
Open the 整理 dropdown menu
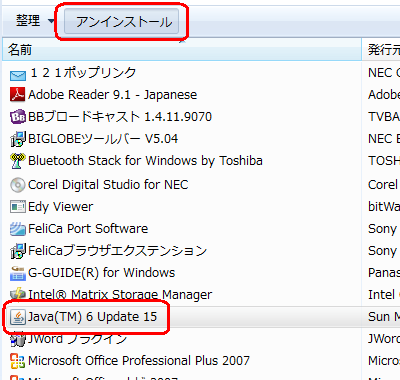pos(35,21)
